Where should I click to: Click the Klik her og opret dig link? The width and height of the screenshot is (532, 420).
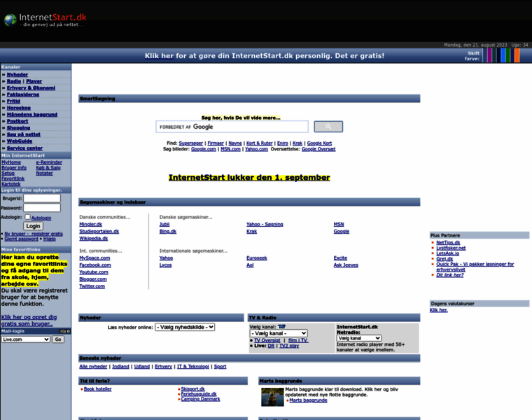[x=29, y=321]
